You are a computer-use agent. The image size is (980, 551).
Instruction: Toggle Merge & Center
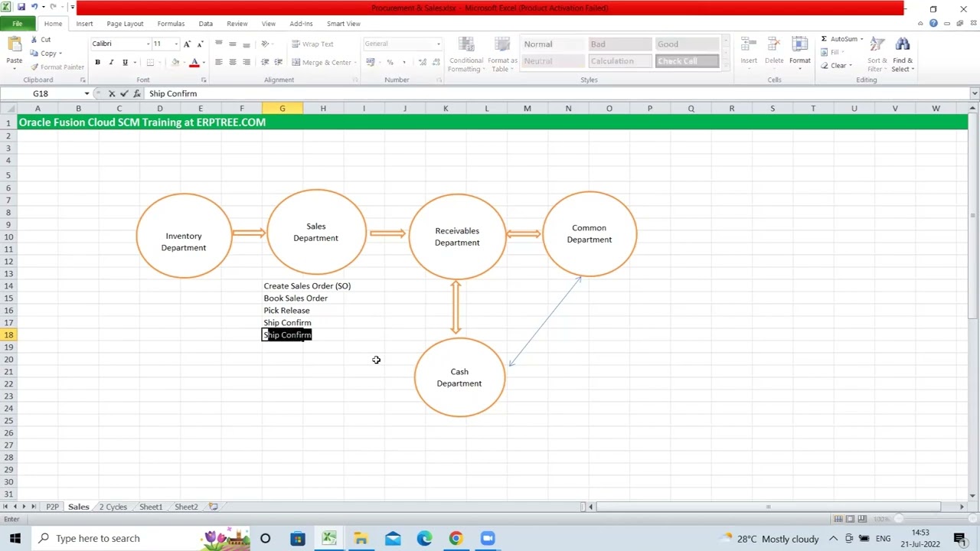[x=322, y=62]
